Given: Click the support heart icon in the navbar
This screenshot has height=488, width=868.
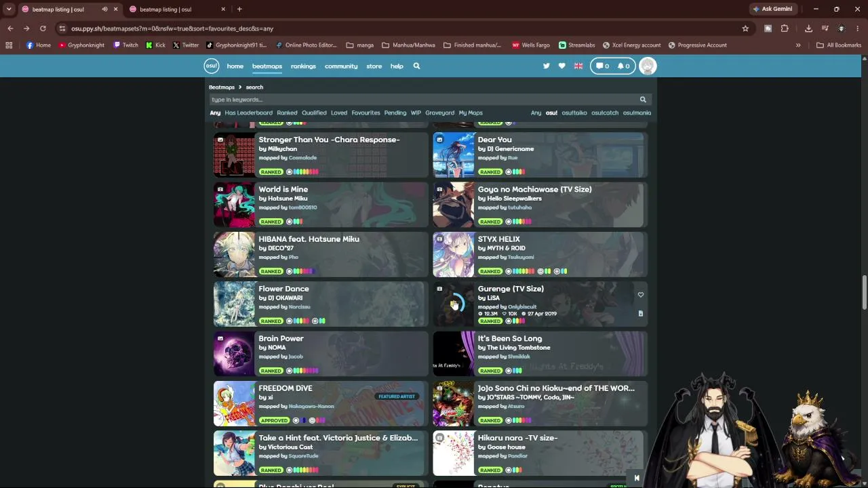Looking at the screenshot, I should point(561,66).
